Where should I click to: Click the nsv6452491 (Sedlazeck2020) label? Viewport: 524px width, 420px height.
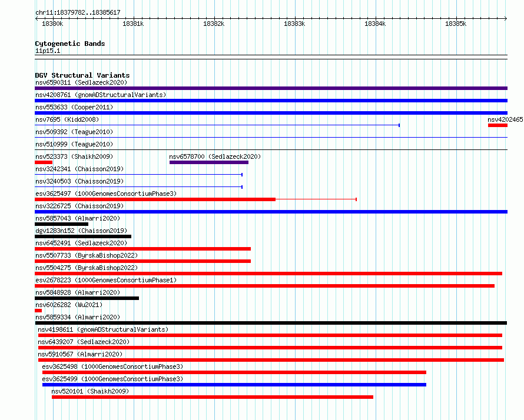pyautogui.click(x=81, y=243)
